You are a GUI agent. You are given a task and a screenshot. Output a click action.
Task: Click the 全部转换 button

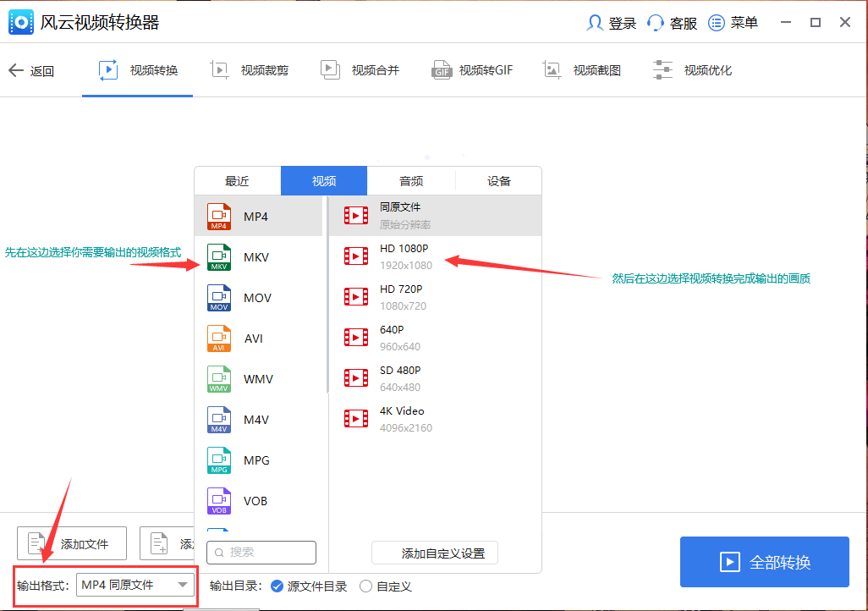pyautogui.click(x=765, y=562)
